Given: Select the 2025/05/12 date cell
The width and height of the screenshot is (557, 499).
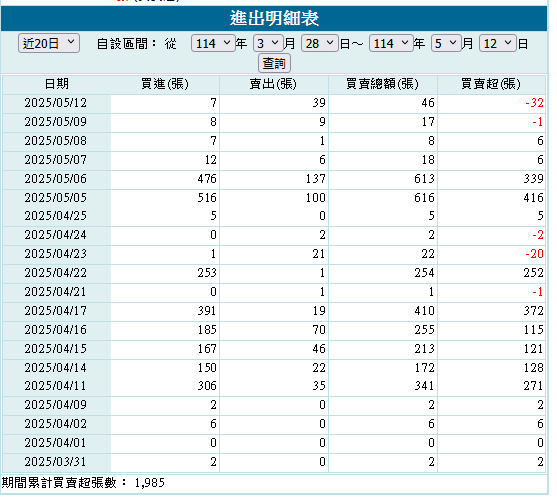Looking at the screenshot, I should pyautogui.click(x=56, y=103).
